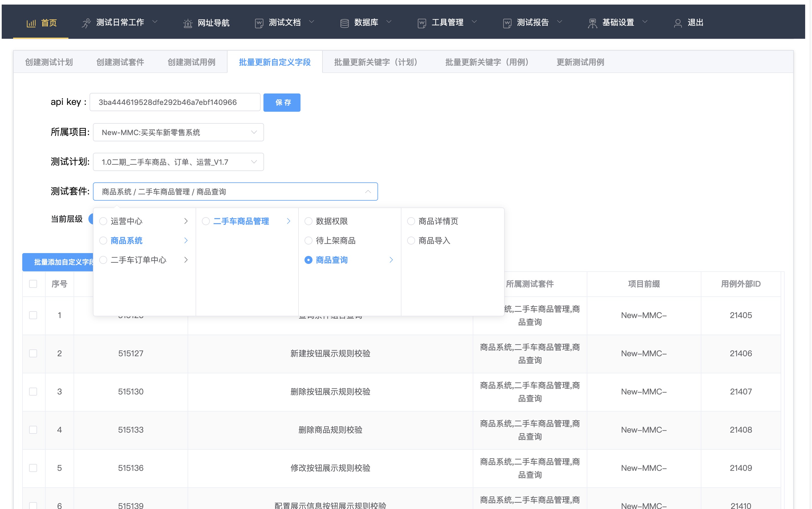Select the 二手车商品管理 radio button
Viewport: 812px width, 509px height.
tap(206, 221)
